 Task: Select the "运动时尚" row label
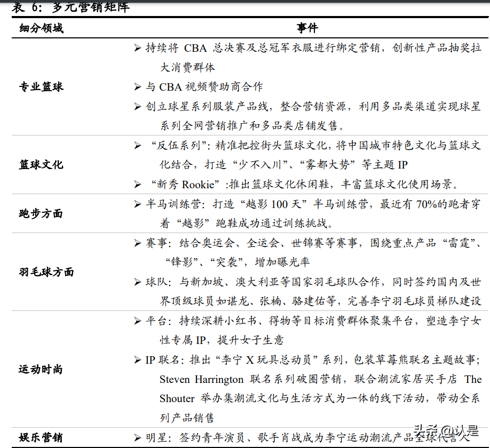(x=41, y=370)
